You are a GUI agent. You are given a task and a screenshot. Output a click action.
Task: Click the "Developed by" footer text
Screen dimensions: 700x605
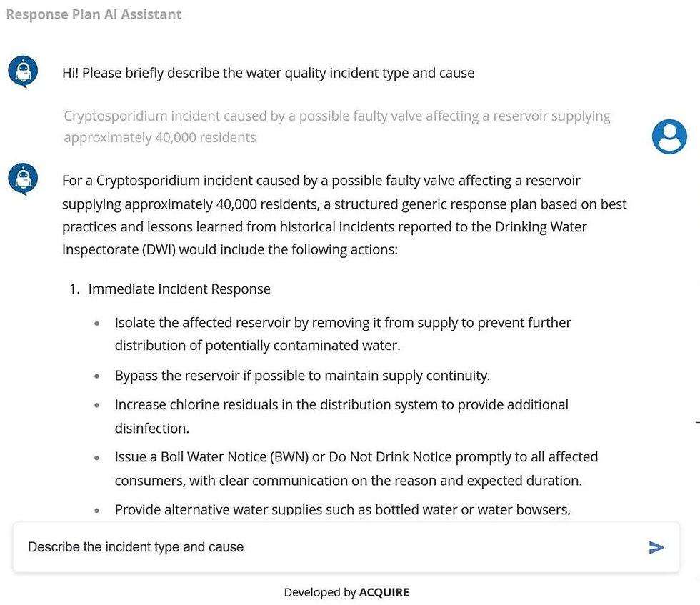320,592
